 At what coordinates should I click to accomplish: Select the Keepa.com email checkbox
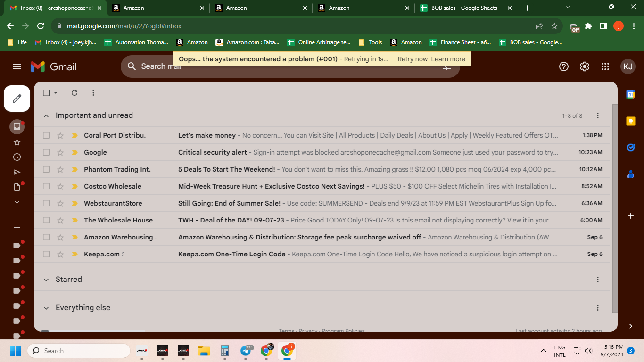(x=46, y=254)
